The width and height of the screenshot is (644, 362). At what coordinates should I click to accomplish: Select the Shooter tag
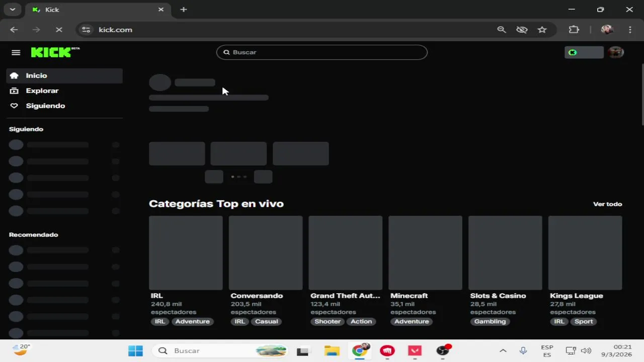click(328, 321)
